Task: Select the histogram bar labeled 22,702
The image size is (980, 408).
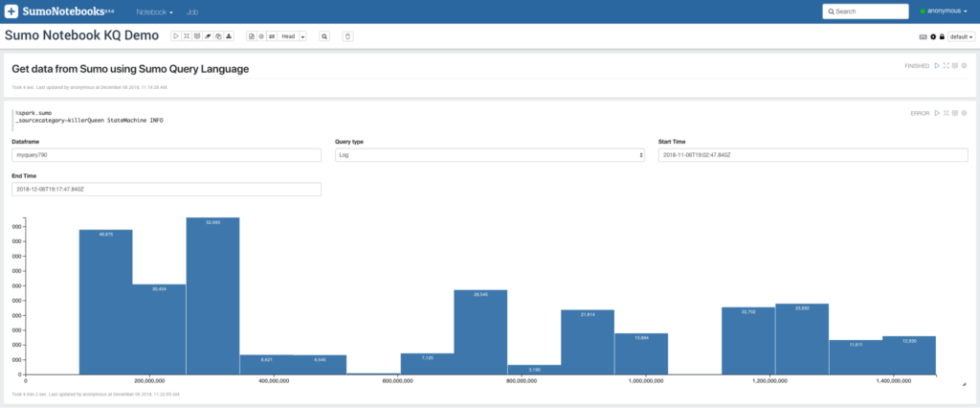Action: click(x=748, y=341)
